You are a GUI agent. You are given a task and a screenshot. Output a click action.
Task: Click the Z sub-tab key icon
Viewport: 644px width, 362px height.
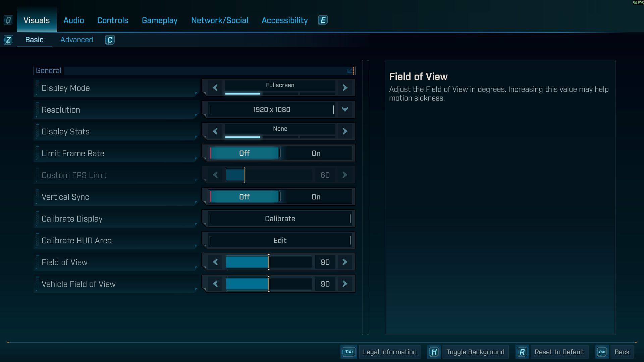click(x=8, y=40)
